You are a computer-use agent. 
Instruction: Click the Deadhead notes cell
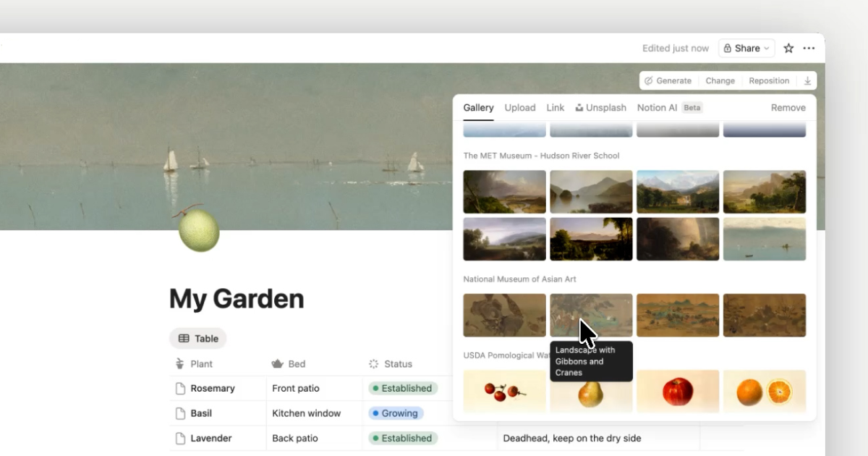598,438
